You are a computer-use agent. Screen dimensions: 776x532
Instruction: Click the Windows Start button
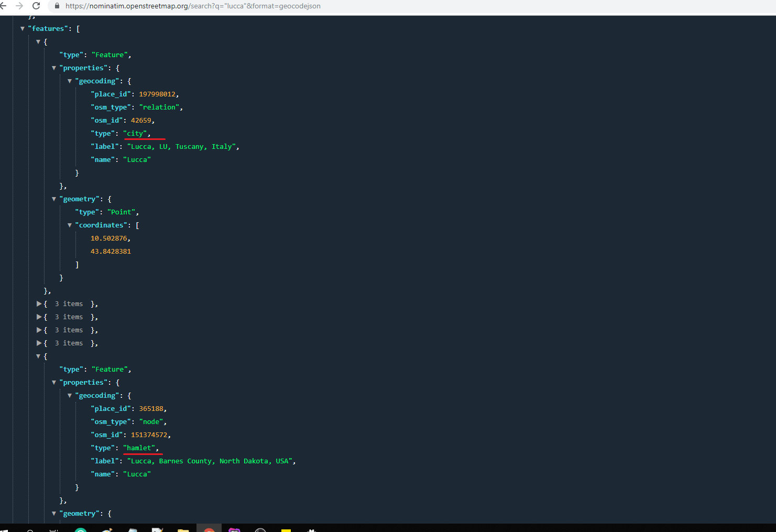pos(4,530)
